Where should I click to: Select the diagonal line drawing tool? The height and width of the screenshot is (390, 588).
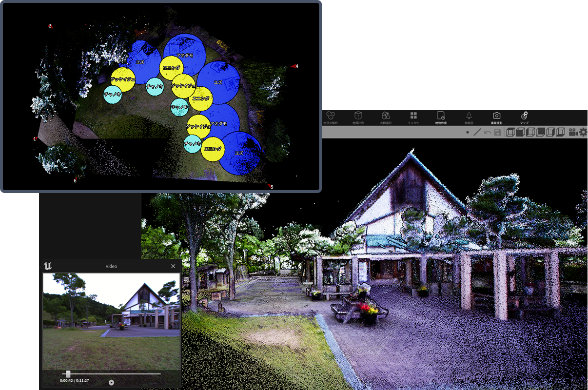[477, 132]
